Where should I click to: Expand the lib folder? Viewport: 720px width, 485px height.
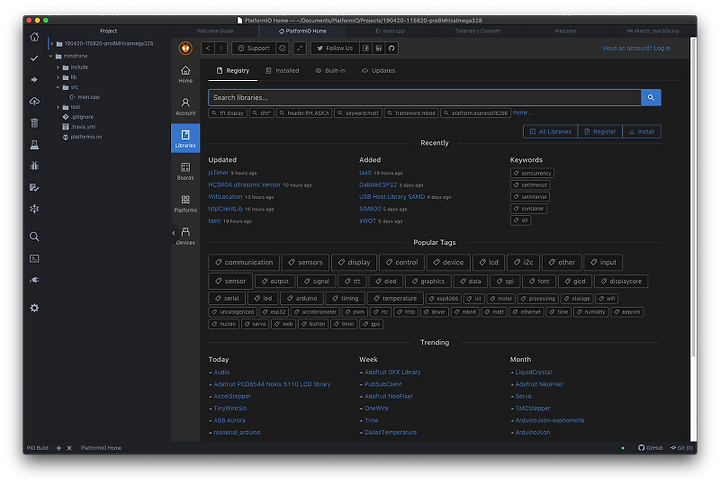click(58, 77)
